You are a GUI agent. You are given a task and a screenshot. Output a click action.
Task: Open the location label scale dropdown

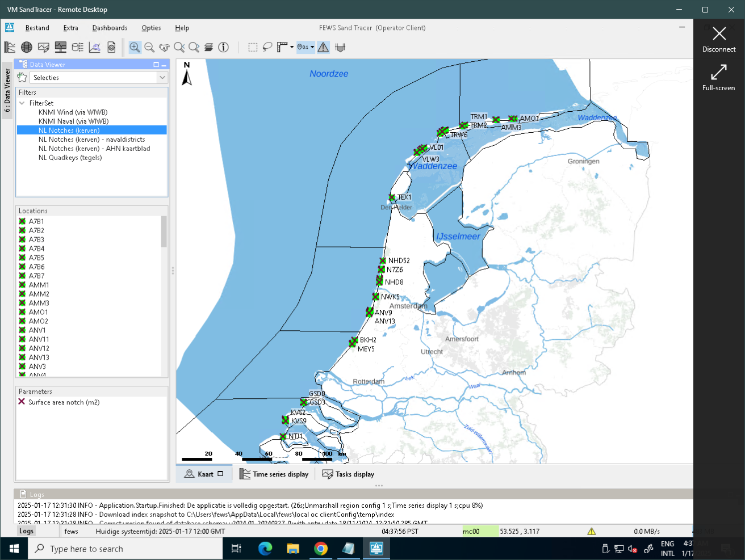point(311,47)
